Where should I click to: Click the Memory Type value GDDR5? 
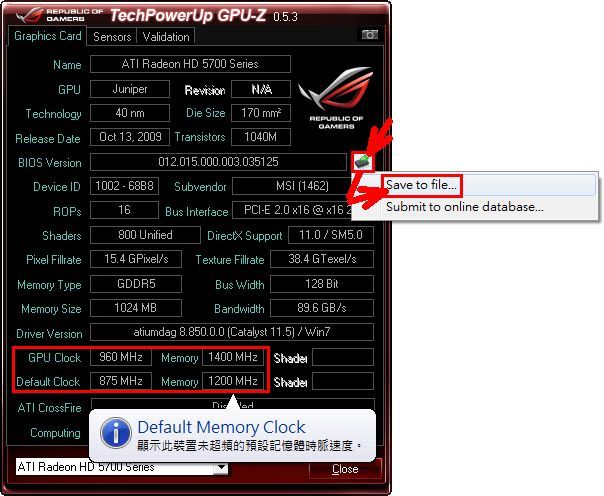(x=136, y=284)
